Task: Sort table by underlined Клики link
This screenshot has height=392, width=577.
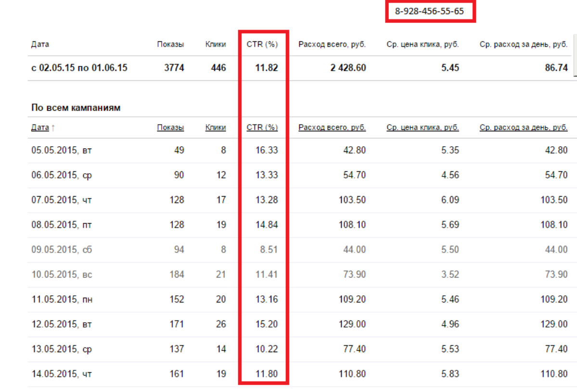Action: [x=216, y=127]
